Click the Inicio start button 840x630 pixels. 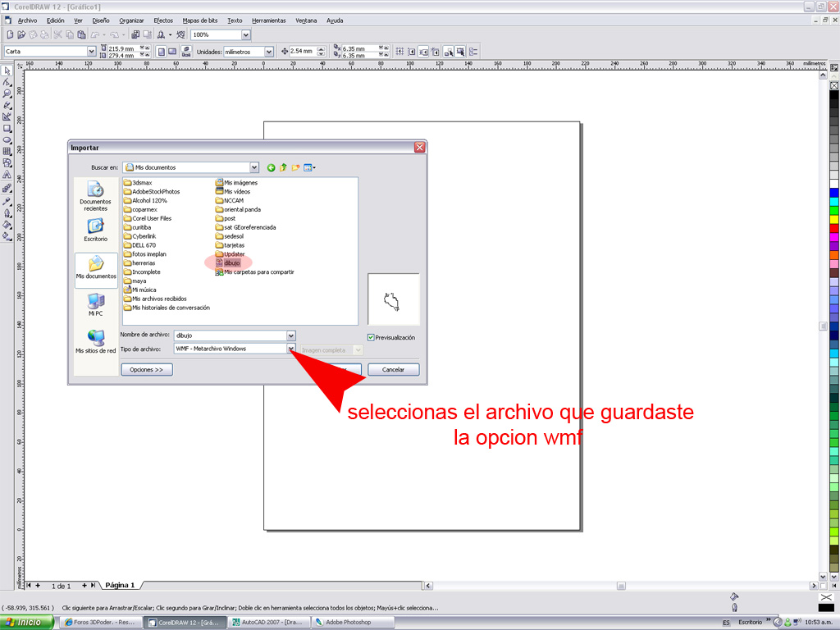[27, 622]
